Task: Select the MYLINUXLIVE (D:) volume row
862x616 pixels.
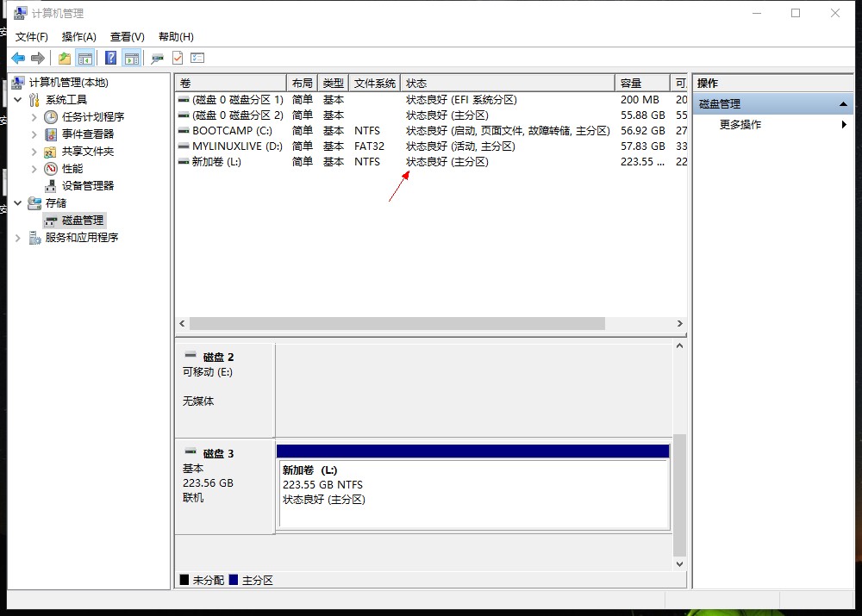Action: coord(432,146)
